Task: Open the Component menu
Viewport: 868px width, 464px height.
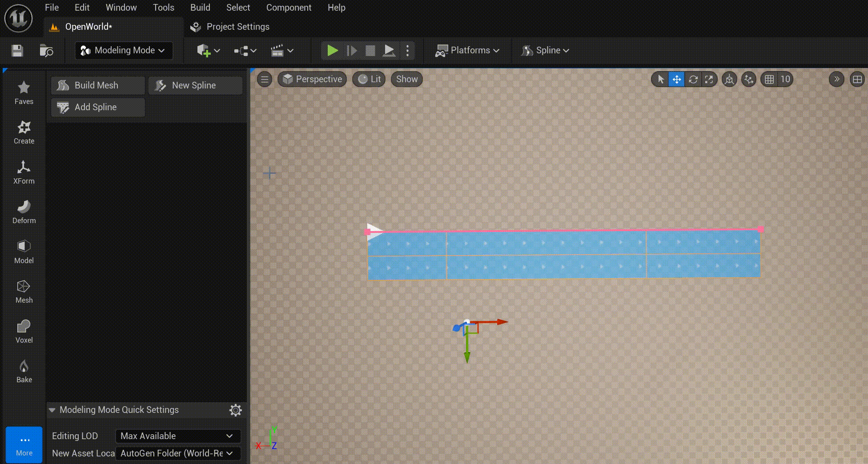Action: (289, 8)
